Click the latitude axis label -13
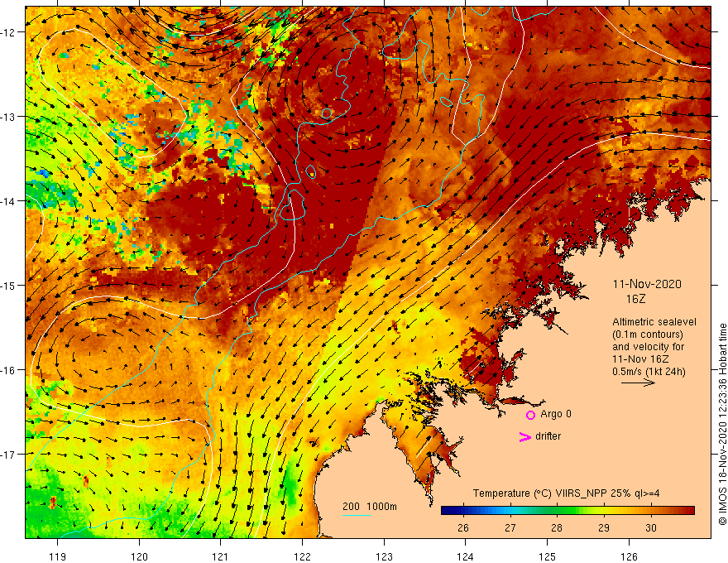Image resolution: width=728 pixels, height=563 pixels. click(8, 117)
